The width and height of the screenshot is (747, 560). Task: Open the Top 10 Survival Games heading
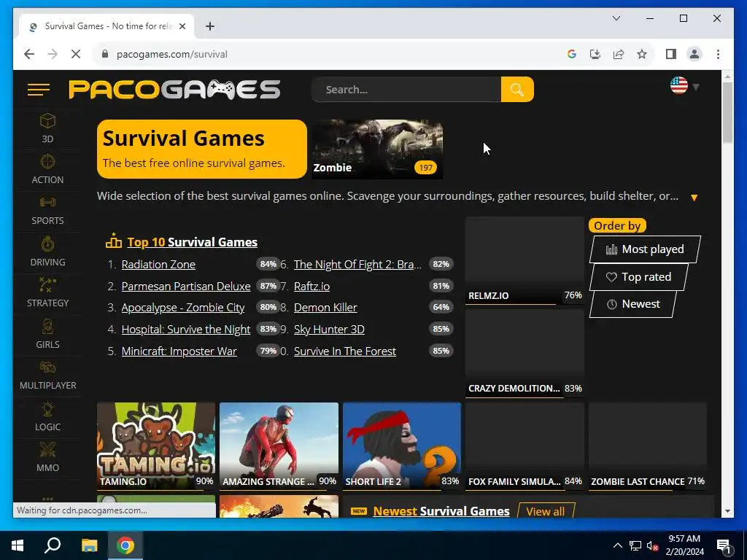192,242
